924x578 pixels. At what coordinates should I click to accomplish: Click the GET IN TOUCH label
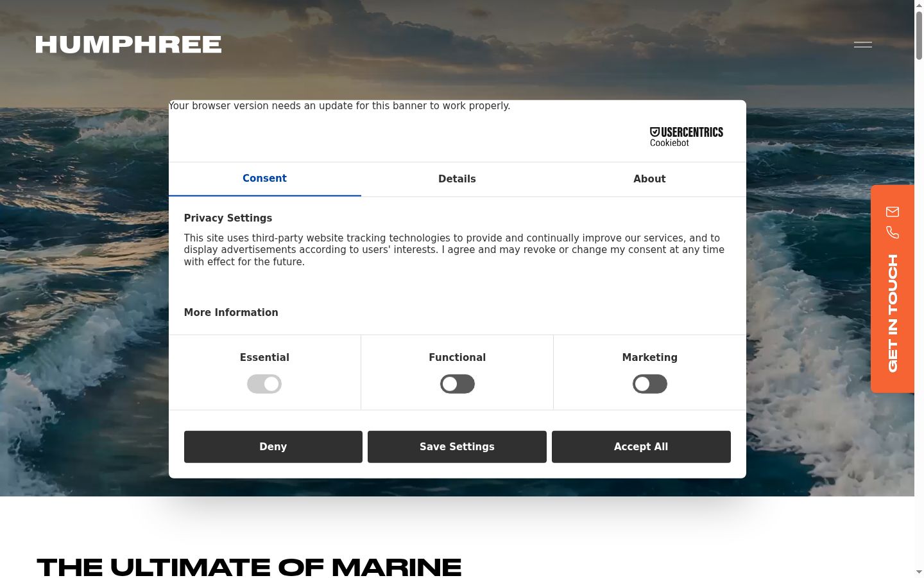tap(893, 313)
